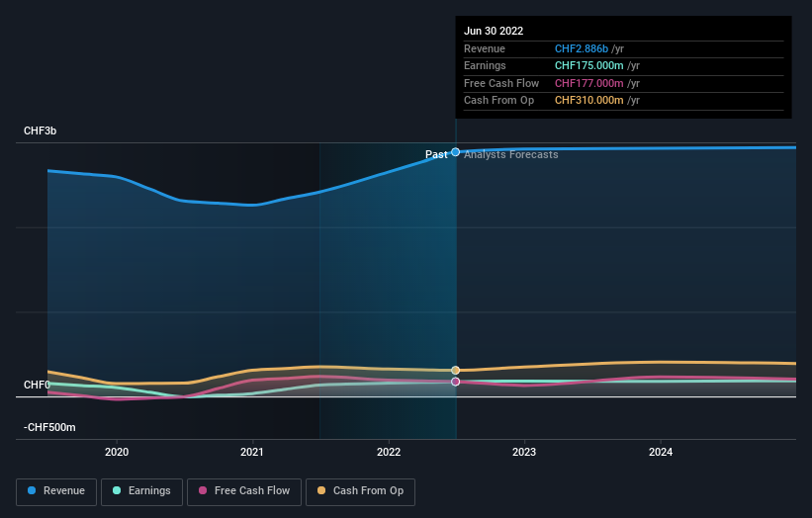Toggle the Free Cash Flow legend series
The width and height of the screenshot is (812, 518).
244,491
